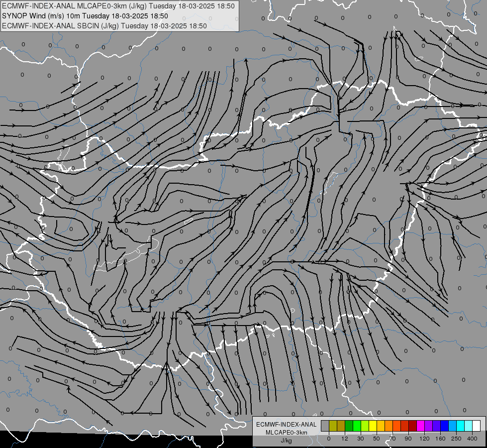Click the J/kg unit label in legend

coord(286,441)
